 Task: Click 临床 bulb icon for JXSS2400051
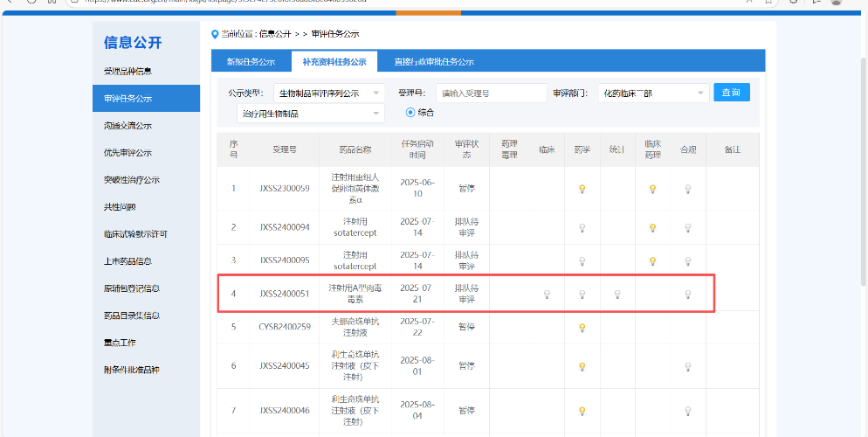tap(547, 295)
